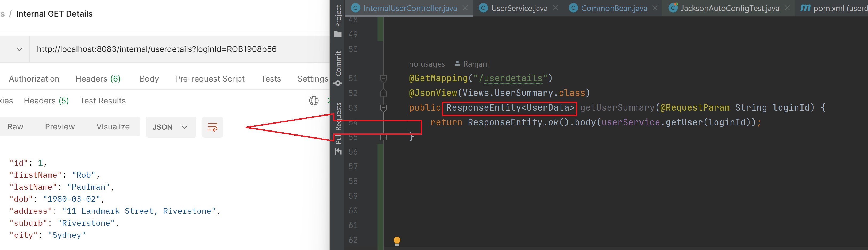Switch to Preview response view
The height and width of the screenshot is (250, 868).
60,127
